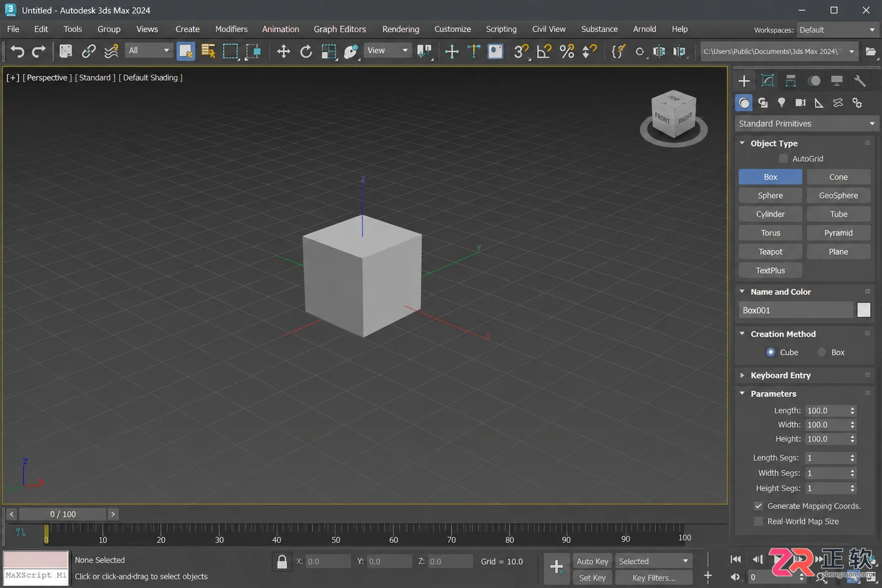
Task: Click the time slider 0 / 100 handle
Action: coord(63,514)
